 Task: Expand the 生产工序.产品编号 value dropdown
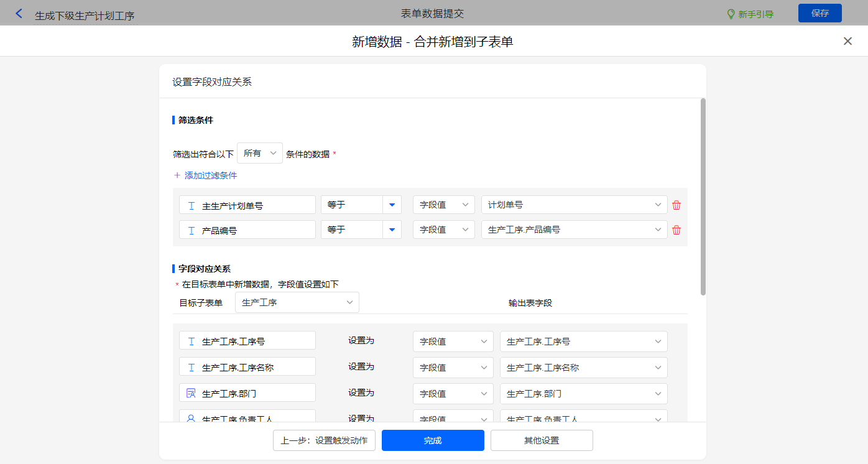(x=574, y=230)
